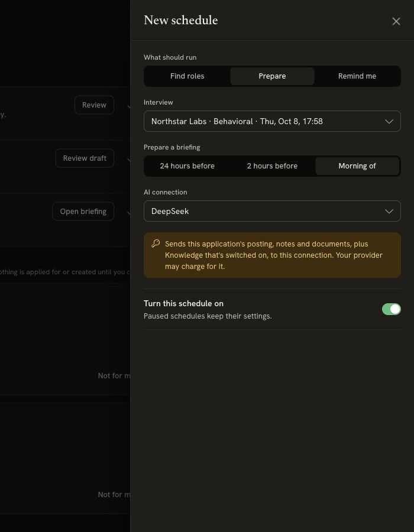The height and width of the screenshot is (532, 414).
Task: Click the Review button in background list
Action: [x=95, y=105]
